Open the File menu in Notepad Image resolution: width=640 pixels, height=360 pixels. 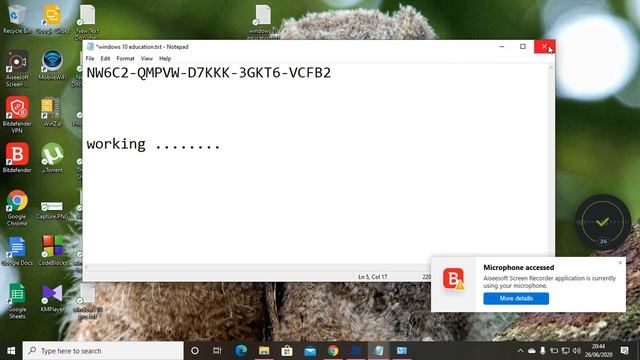[x=90, y=58]
